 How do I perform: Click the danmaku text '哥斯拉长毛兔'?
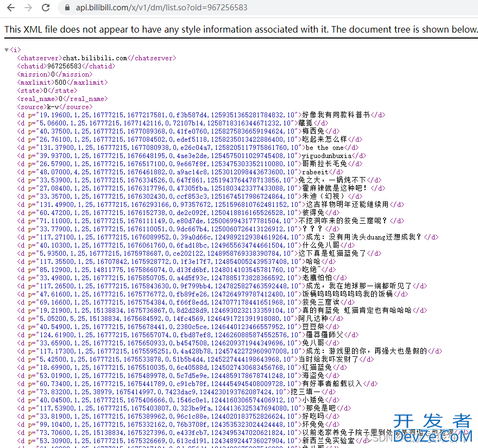[x=325, y=164]
